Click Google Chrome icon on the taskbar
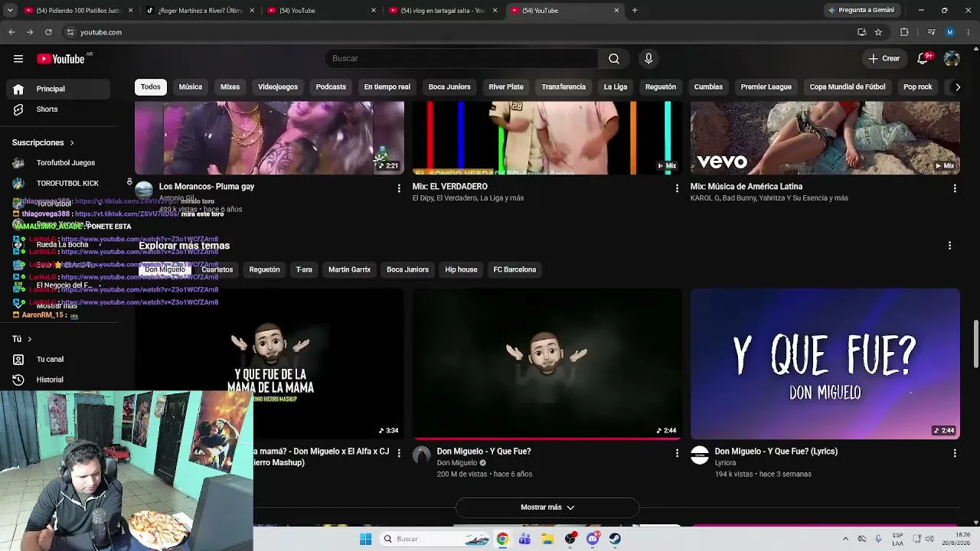This screenshot has height=551, width=980. [502, 539]
